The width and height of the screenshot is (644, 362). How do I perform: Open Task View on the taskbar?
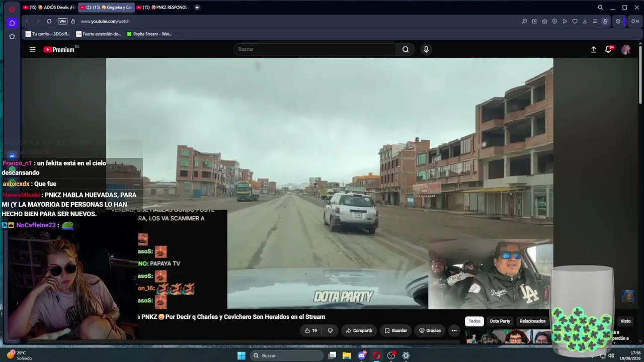[x=332, y=355]
